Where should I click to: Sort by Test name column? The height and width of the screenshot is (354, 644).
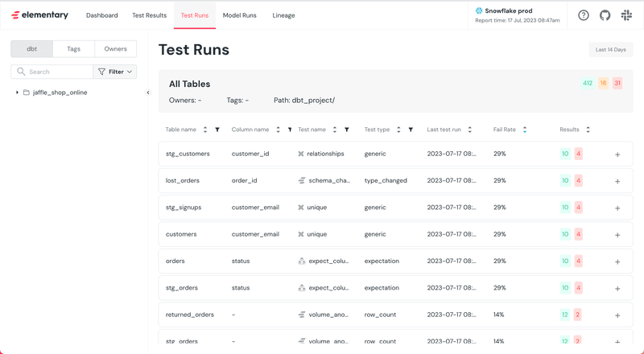tap(335, 130)
